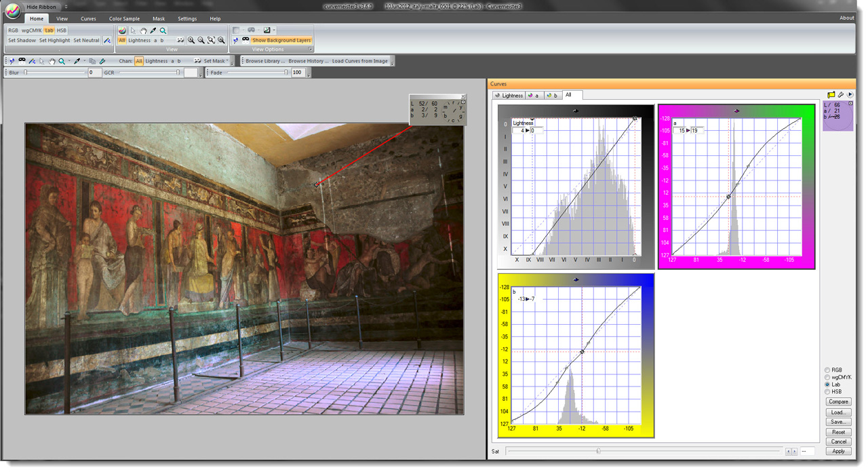Click the Fade value field showing 100

[298, 73]
